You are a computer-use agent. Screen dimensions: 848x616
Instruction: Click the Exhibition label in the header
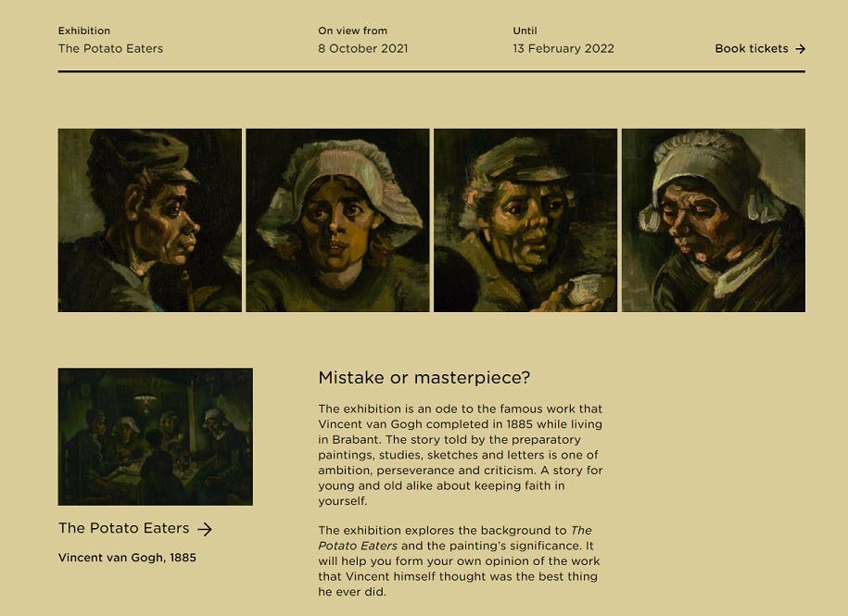pyautogui.click(x=83, y=31)
